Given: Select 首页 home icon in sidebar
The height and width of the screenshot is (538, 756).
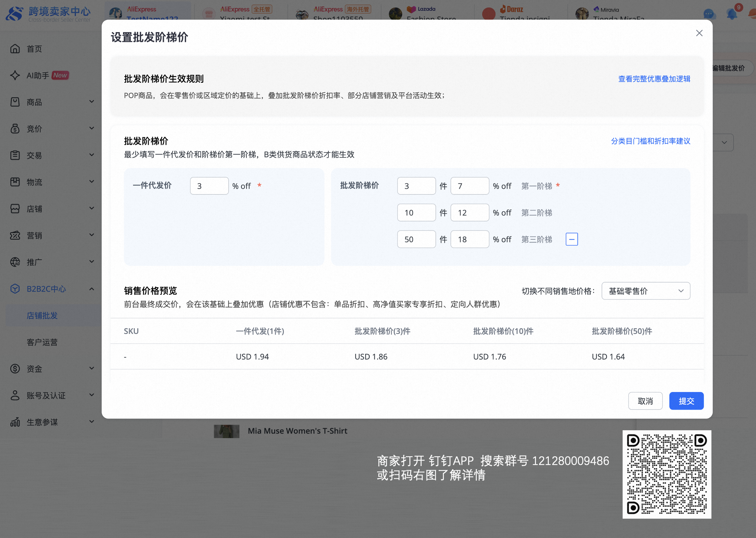Looking at the screenshot, I should coord(15,49).
